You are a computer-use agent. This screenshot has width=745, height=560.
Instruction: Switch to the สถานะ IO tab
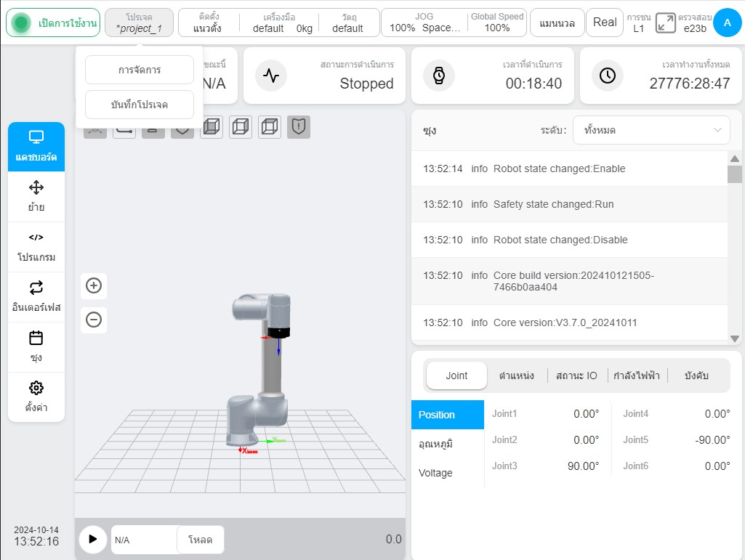coord(576,376)
